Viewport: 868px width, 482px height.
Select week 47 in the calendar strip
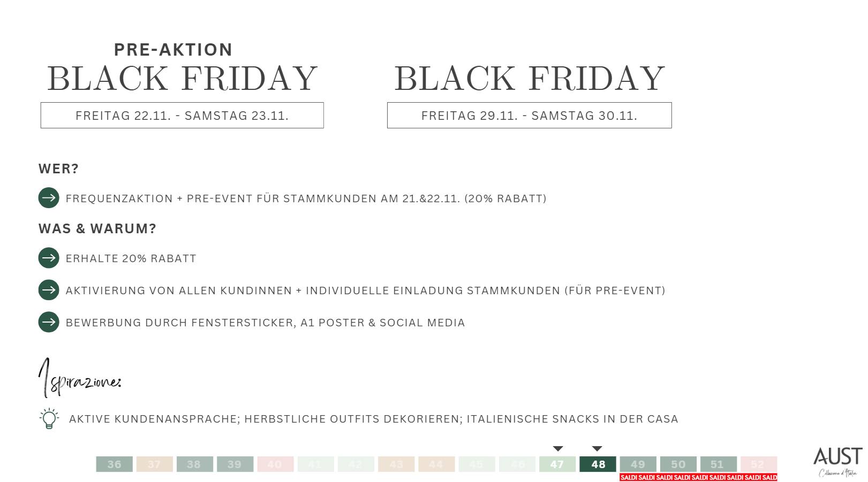[557, 464]
